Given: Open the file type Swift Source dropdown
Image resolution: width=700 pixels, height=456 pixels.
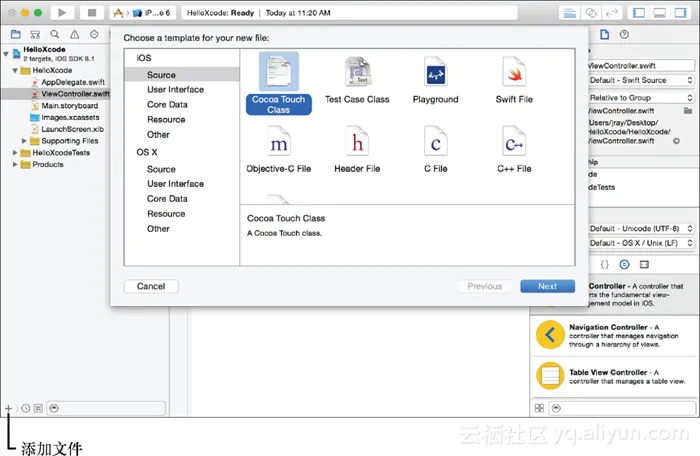Looking at the screenshot, I should (x=642, y=80).
